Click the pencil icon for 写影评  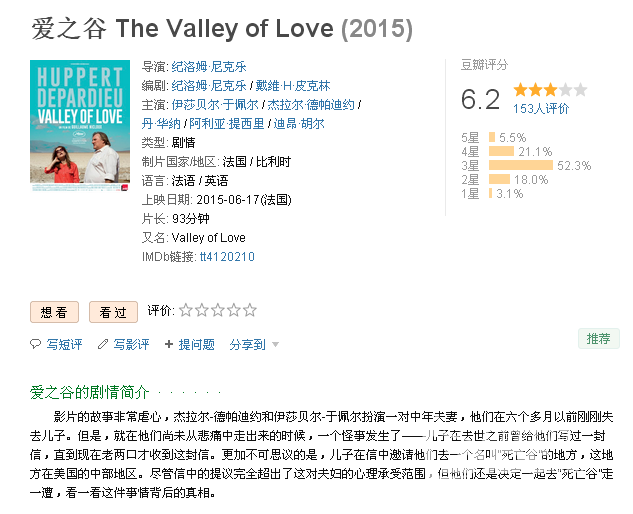(x=103, y=344)
